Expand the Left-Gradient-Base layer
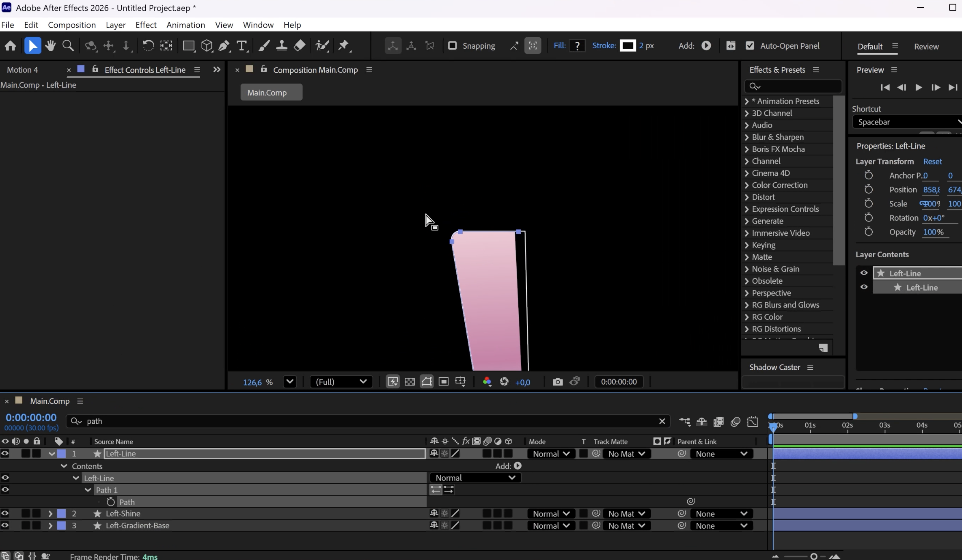 click(x=50, y=526)
